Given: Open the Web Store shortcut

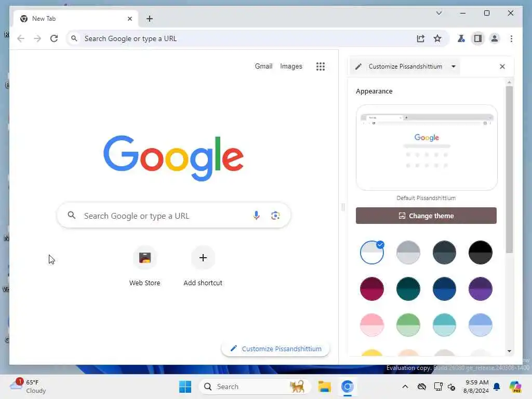Looking at the screenshot, I should (x=145, y=266).
